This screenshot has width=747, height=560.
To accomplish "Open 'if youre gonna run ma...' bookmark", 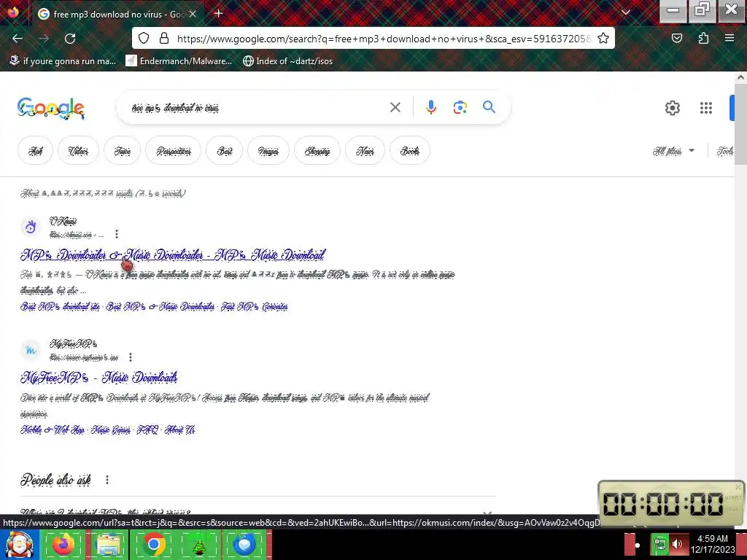I will tap(63, 61).
